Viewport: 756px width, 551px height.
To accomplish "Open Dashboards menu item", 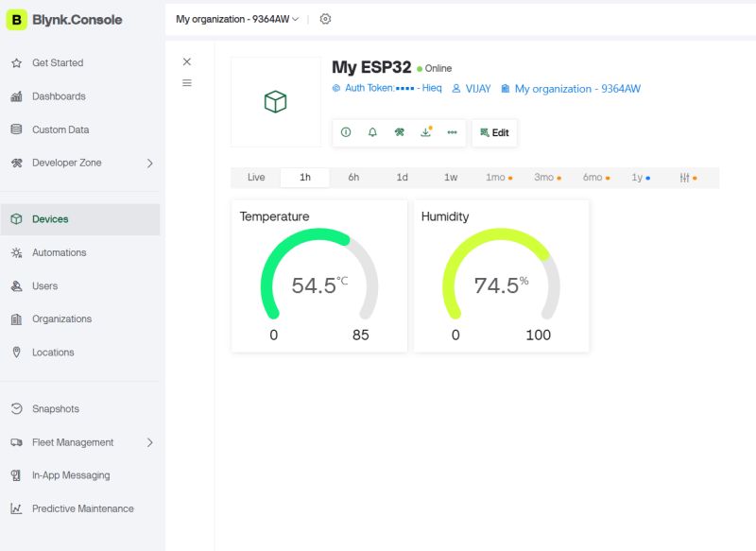I will (80, 96).
